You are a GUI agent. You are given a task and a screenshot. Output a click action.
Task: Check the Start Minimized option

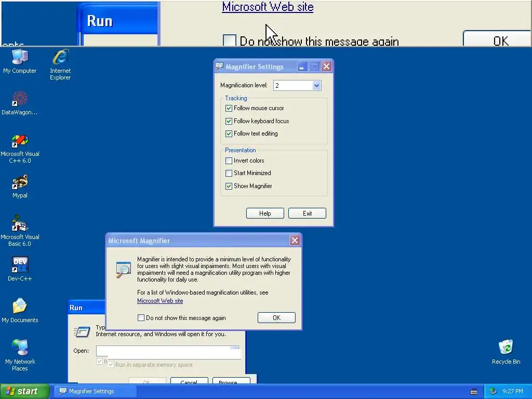tap(229, 173)
